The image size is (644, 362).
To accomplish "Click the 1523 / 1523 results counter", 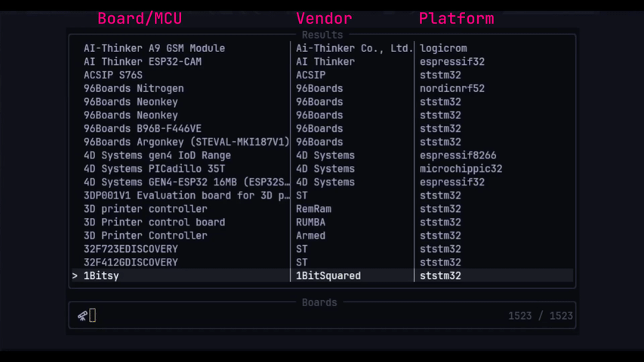I will (541, 316).
